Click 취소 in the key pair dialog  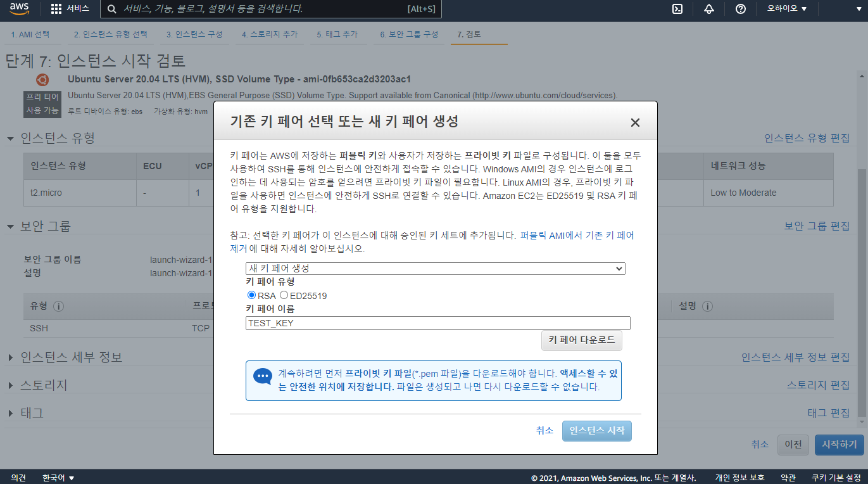click(544, 431)
